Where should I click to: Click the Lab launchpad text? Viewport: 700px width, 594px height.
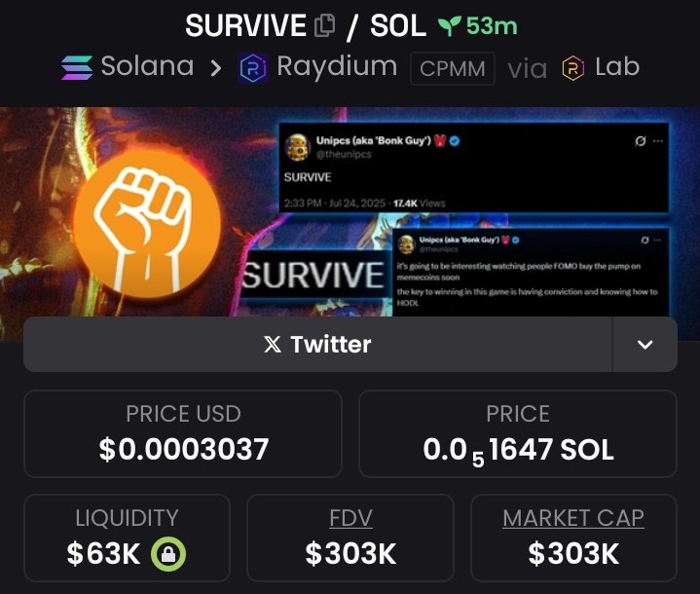click(617, 67)
